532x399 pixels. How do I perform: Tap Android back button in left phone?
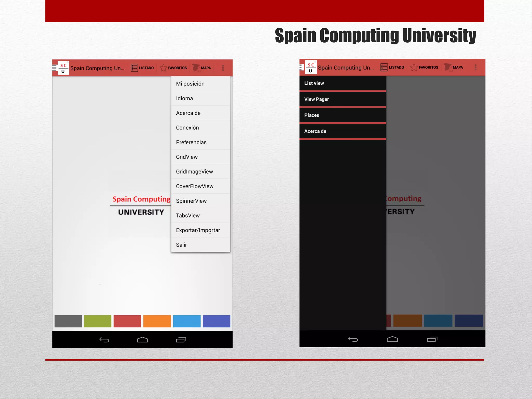pyautogui.click(x=104, y=340)
